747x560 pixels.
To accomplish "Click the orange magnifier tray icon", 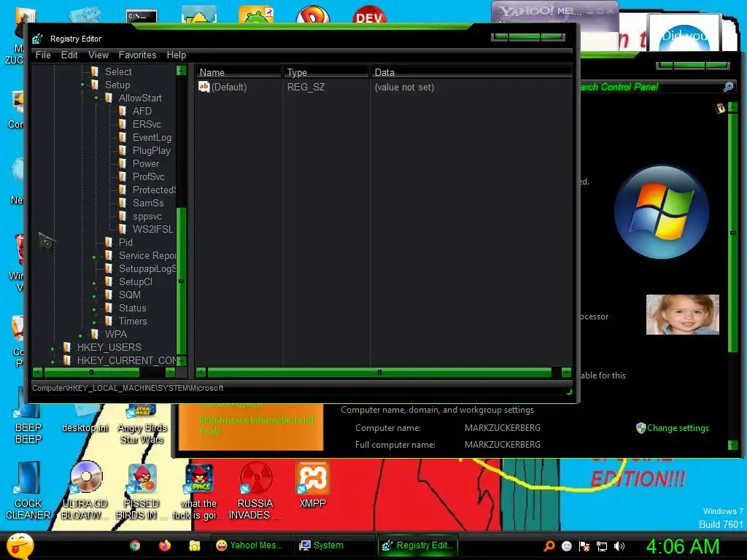I will [549, 546].
